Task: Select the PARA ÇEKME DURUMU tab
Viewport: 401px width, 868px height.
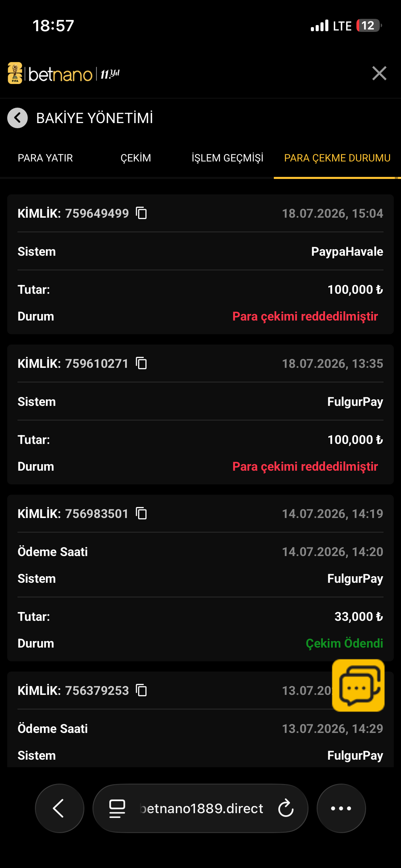Action: tap(337, 158)
